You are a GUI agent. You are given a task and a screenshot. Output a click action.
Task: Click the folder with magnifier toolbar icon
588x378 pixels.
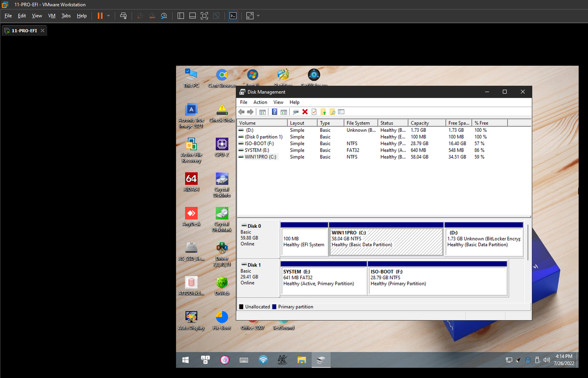(332, 112)
